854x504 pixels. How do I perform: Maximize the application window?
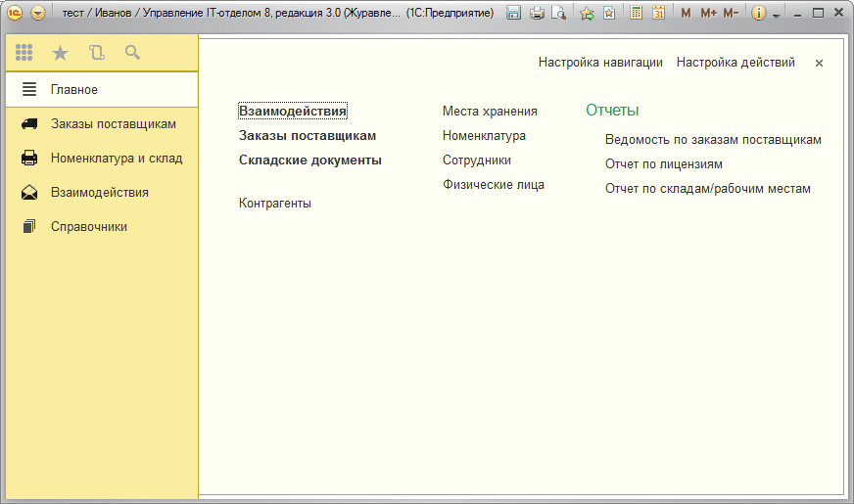coord(818,13)
